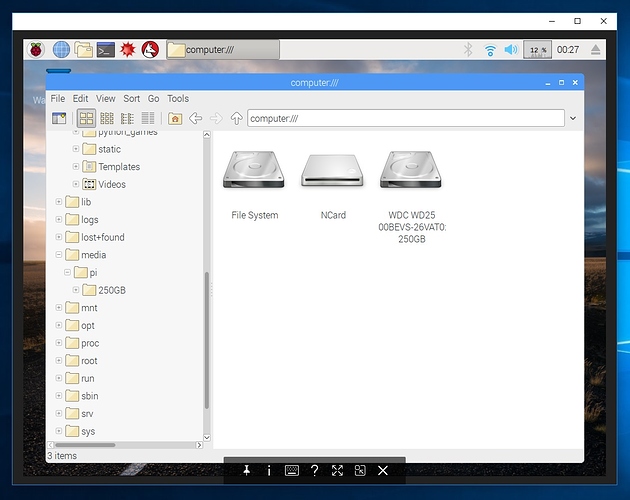Expand the Videos folder
This screenshot has height=500, width=630.
[76, 184]
